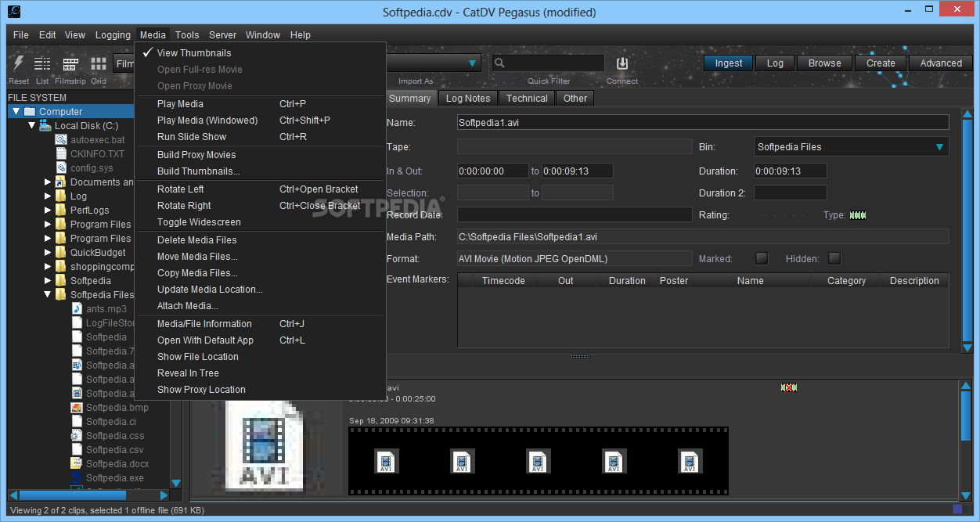
Task: Click the Local Disk (C:) drive icon
Action: [x=45, y=126]
